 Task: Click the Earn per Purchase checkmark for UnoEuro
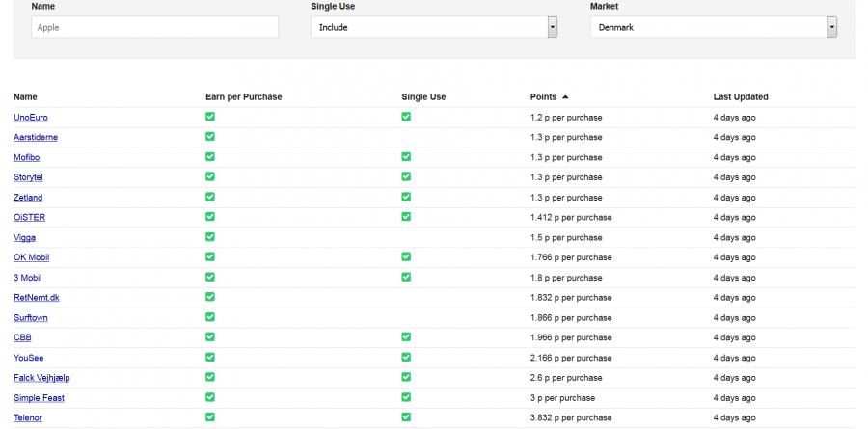coord(210,117)
